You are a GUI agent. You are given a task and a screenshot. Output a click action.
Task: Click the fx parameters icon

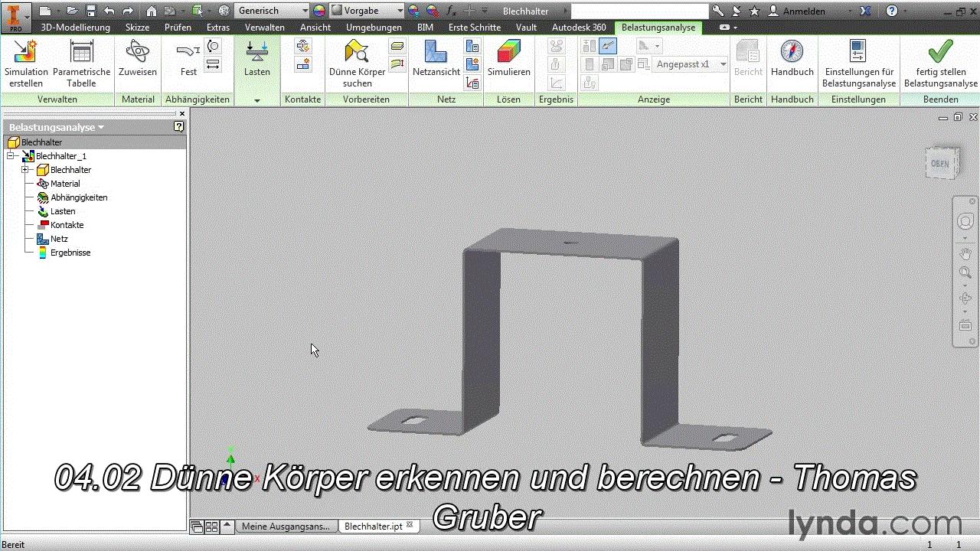(451, 11)
